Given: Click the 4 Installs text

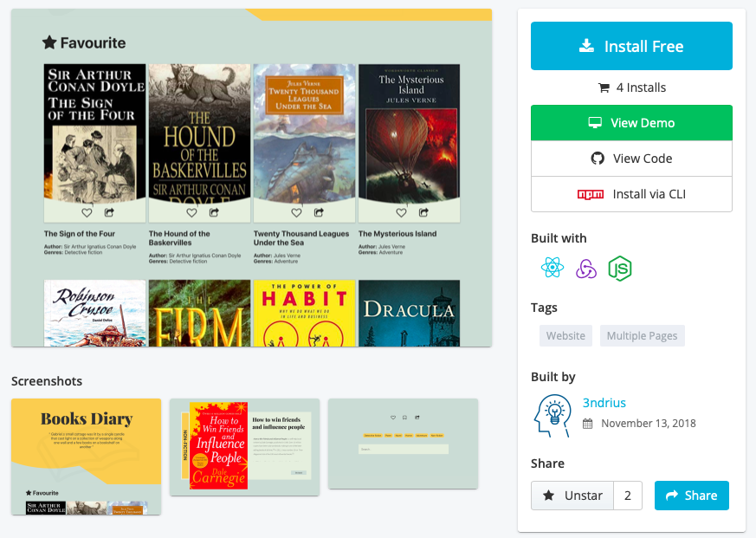Looking at the screenshot, I should point(641,88).
